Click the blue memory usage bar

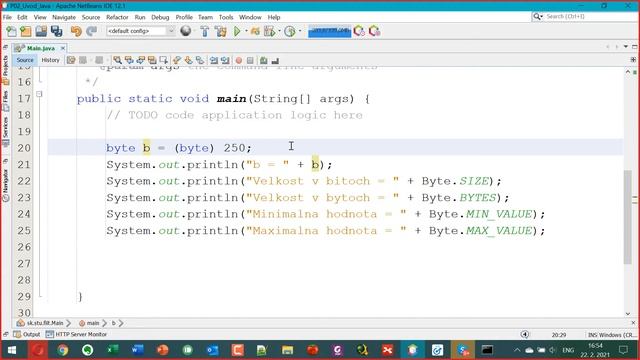(x=329, y=31)
